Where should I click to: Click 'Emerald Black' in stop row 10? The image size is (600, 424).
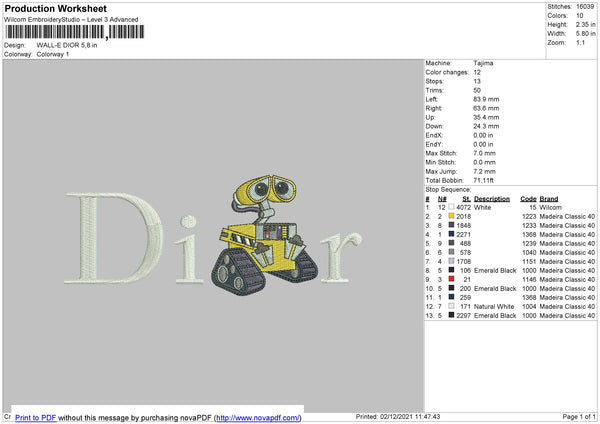495,289
